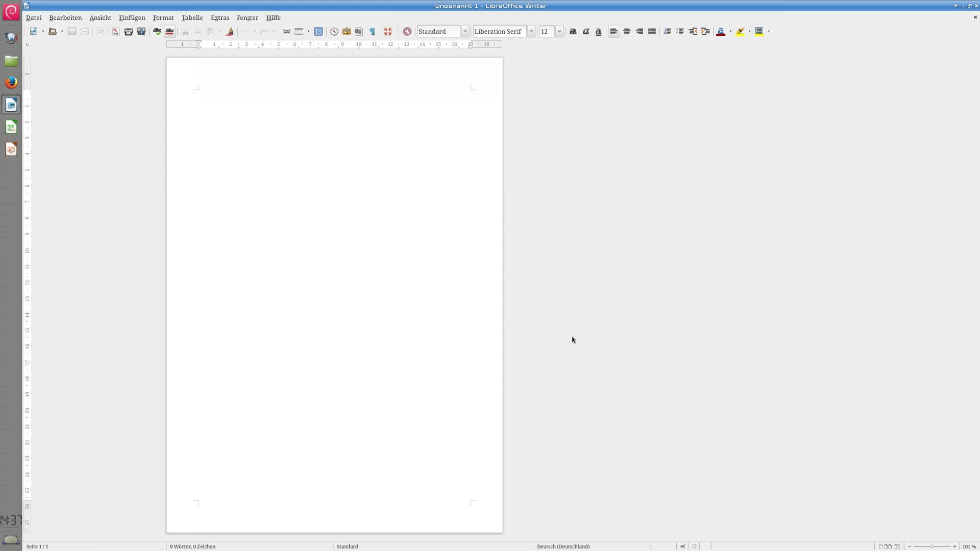Click the Deutsch (Deutschland) language field
Viewport: 980px width, 551px height.
point(563,546)
